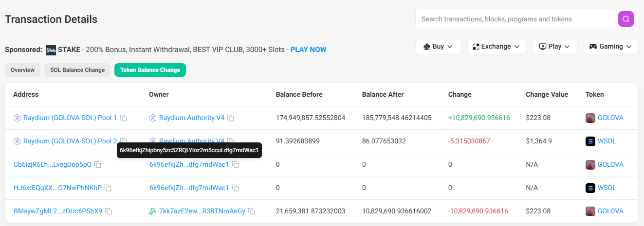Click GOLOVA token icon in first row

pos(590,118)
